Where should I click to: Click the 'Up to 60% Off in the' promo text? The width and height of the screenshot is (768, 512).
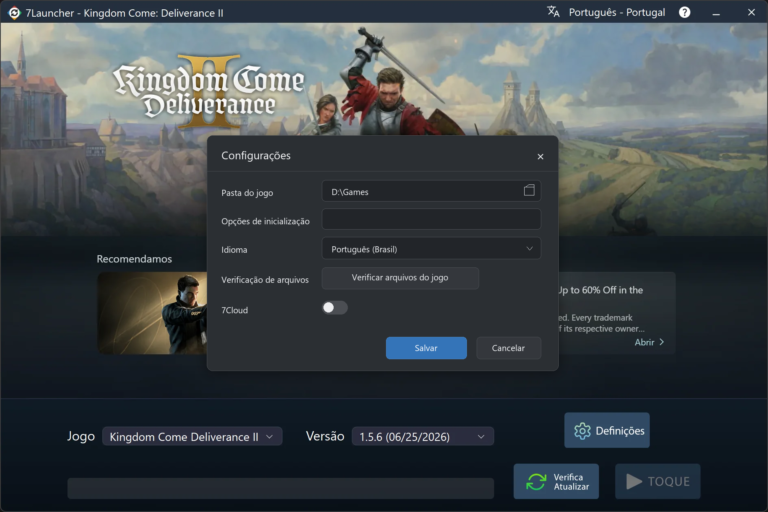point(600,290)
